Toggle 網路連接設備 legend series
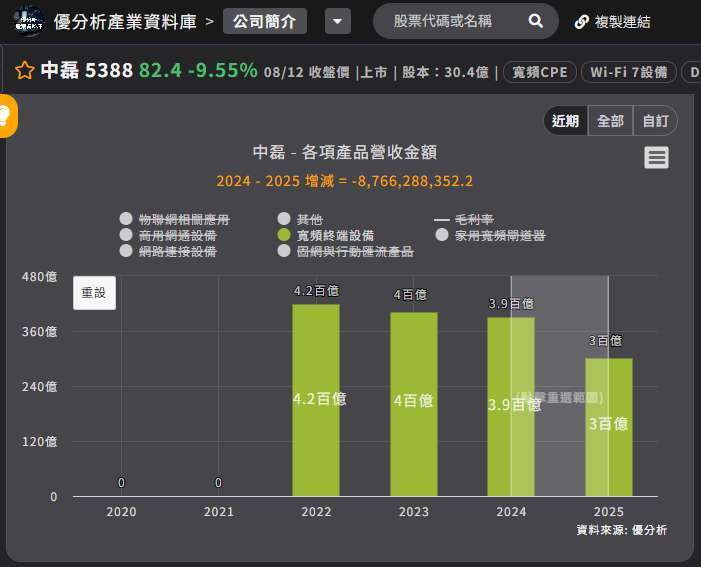The image size is (701, 567). pos(168,251)
